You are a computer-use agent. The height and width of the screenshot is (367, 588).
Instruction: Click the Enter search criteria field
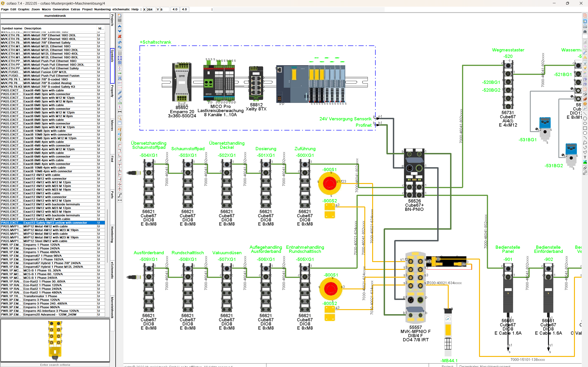point(55,364)
